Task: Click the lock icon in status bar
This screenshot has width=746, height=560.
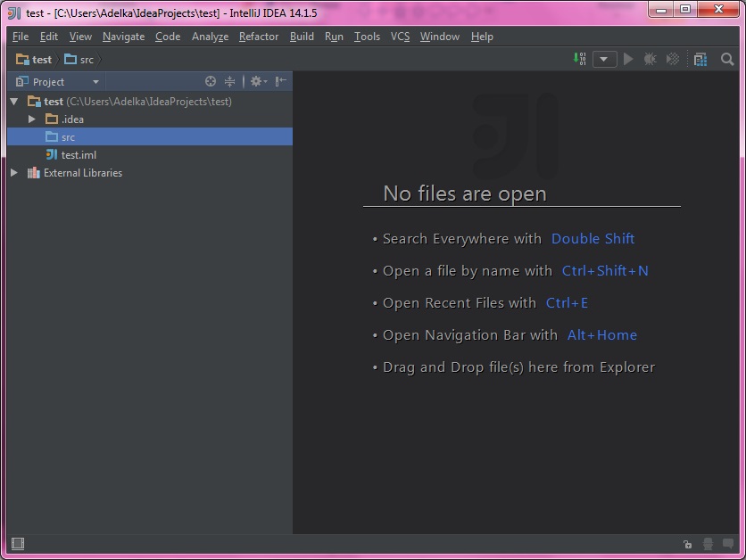Action: pos(687,544)
